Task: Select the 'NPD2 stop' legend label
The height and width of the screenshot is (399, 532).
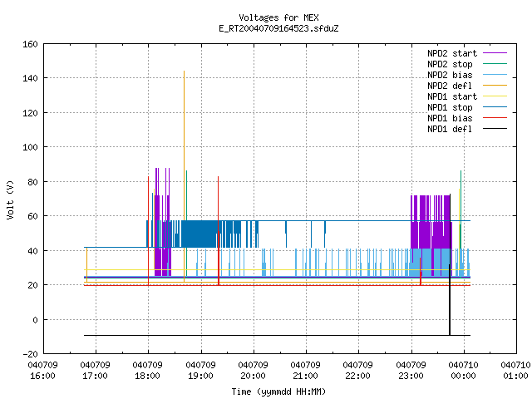Action: pyautogui.click(x=450, y=64)
